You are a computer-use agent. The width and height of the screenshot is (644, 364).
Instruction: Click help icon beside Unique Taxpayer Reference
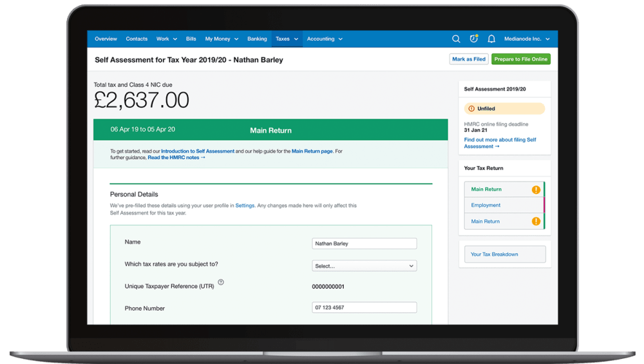coord(221,282)
